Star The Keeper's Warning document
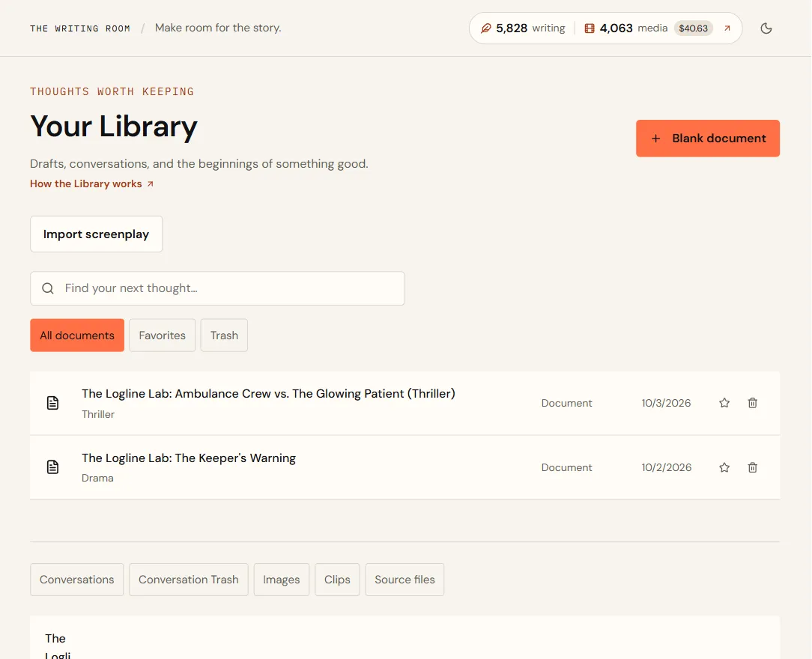Image resolution: width=812 pixels, height=659 pixels. [x=724, y=467]
